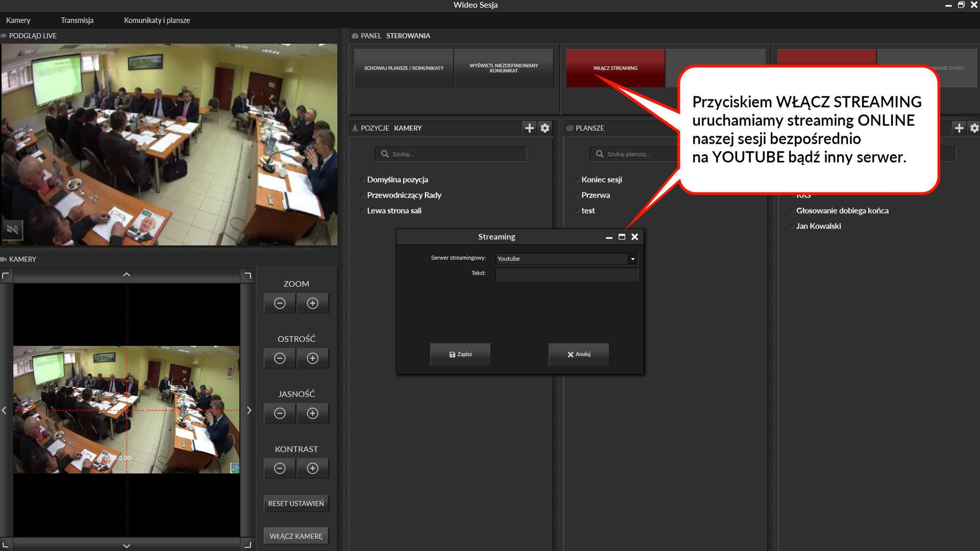Tilt camera down with the bottom chevron
The width and height of the screenshot is (980, 551).
tap(127, 546)
